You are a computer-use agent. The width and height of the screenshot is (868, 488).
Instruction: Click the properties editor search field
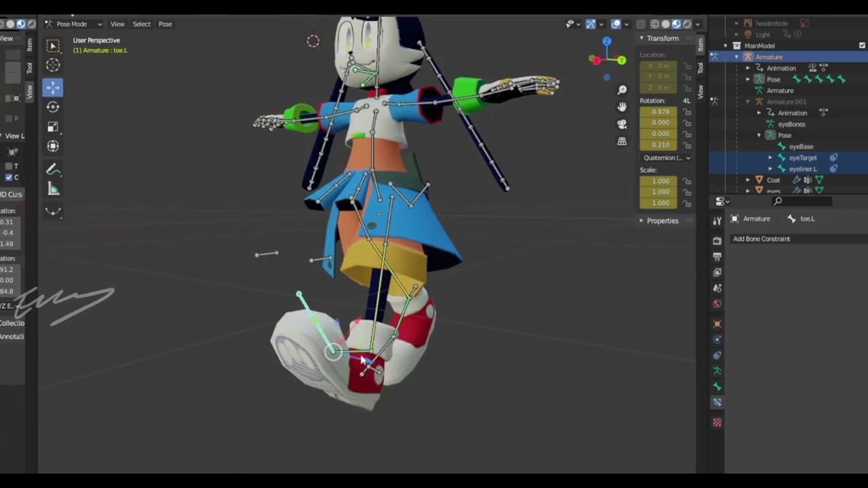[803, 201]
